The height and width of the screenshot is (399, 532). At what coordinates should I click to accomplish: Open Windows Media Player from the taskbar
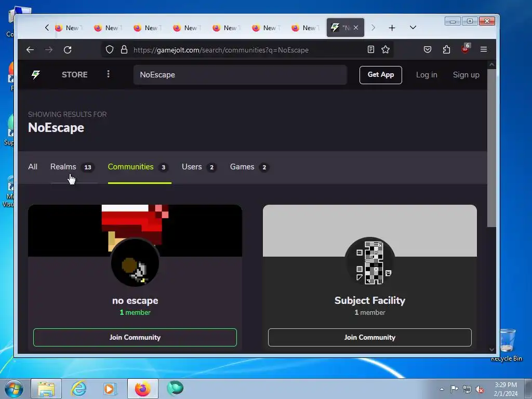110,389
